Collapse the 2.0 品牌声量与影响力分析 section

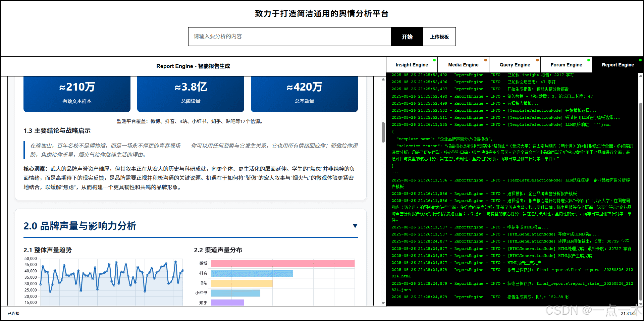[355, 226]
